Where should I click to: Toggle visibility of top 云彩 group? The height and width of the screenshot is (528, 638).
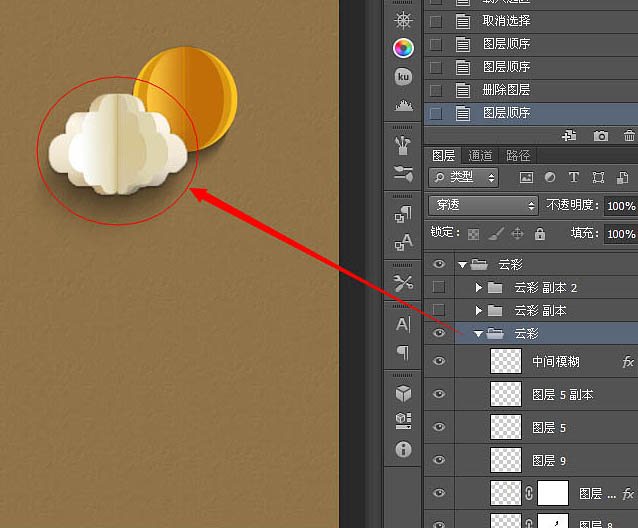[x=439, y=264]
